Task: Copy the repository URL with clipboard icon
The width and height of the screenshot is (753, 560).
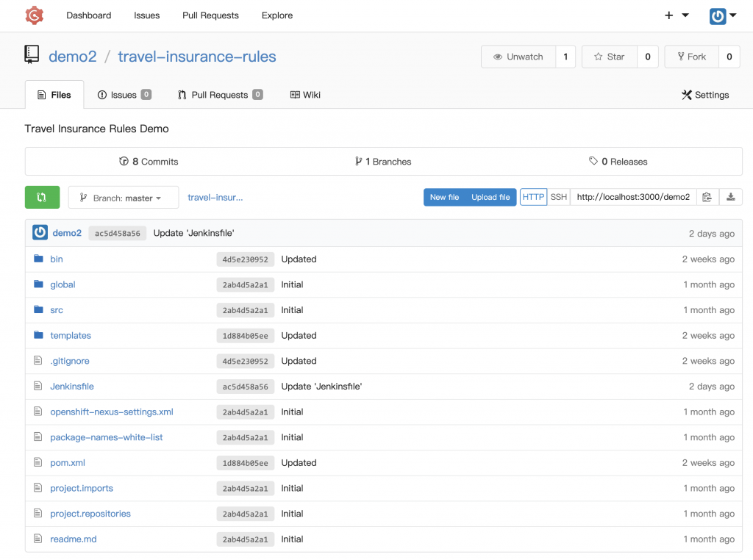Action: coord(707,197)
